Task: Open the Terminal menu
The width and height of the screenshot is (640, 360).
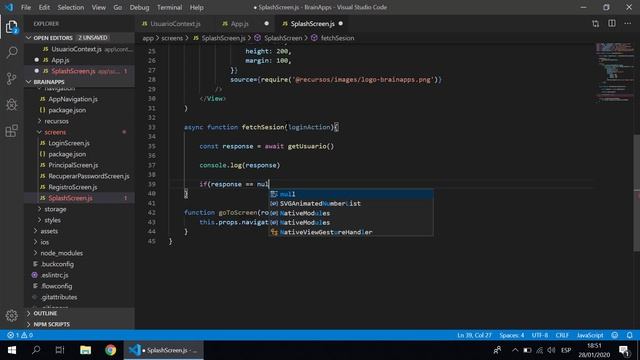Action: [169, 7]
